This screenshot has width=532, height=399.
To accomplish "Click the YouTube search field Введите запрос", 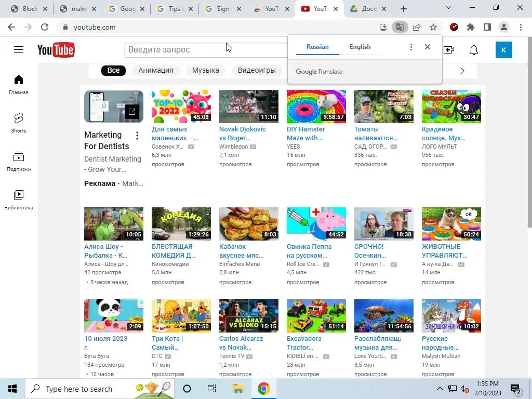I will (x=206, y=50).
